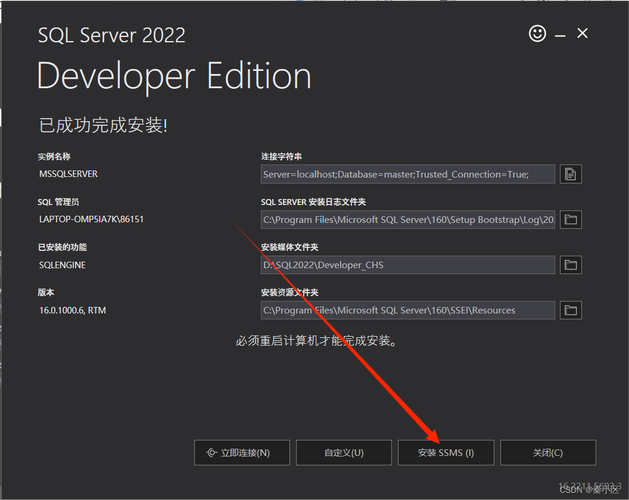Click the Setup Bootstrap log path field
The height and width of the screenshot is (500, 629).
point(407,219)
